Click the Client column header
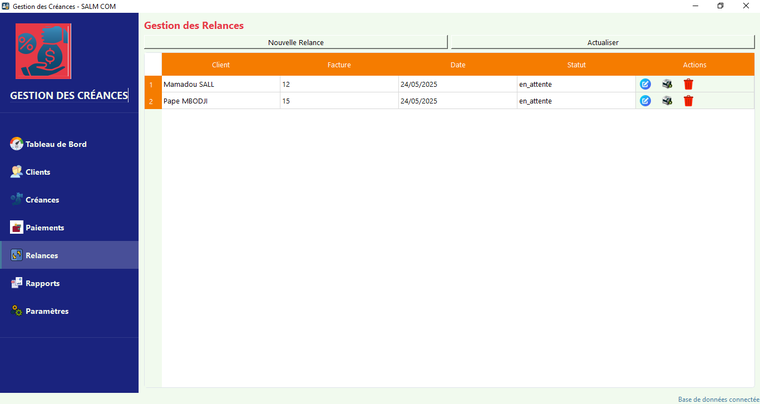760x404 pixels. [x=221, y=65]
